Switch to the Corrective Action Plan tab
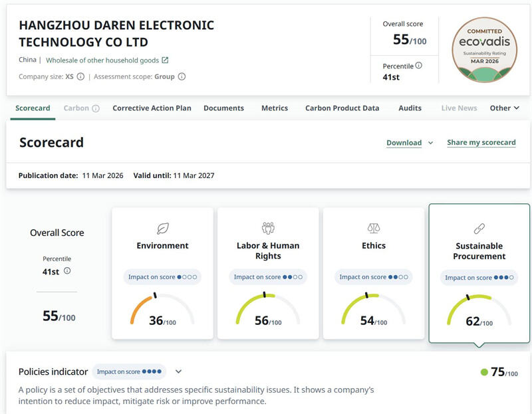This screenshot has width=532, height=414. pos(152,108)
